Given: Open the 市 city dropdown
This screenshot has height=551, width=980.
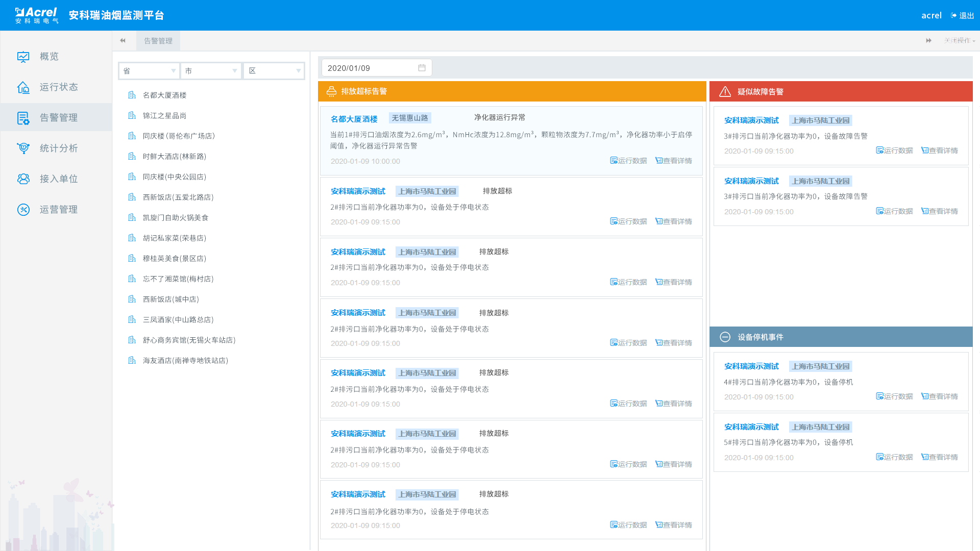Looking at the screenshot, I should (x=211, y=71).
